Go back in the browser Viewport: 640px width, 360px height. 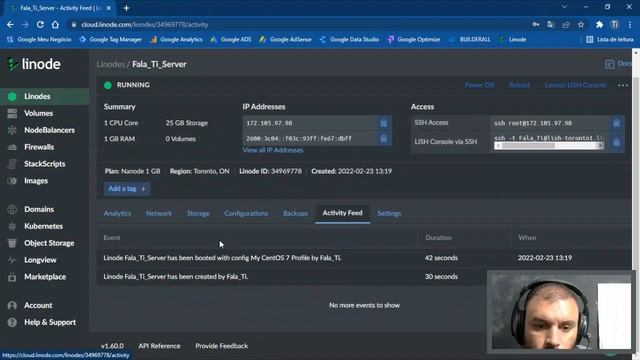point(10,24)
